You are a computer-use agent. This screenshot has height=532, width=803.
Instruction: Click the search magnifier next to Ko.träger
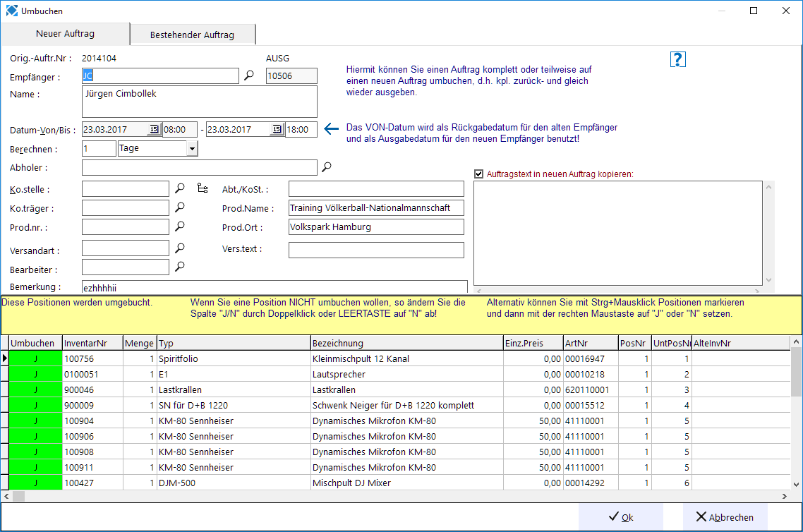(180, 207)
